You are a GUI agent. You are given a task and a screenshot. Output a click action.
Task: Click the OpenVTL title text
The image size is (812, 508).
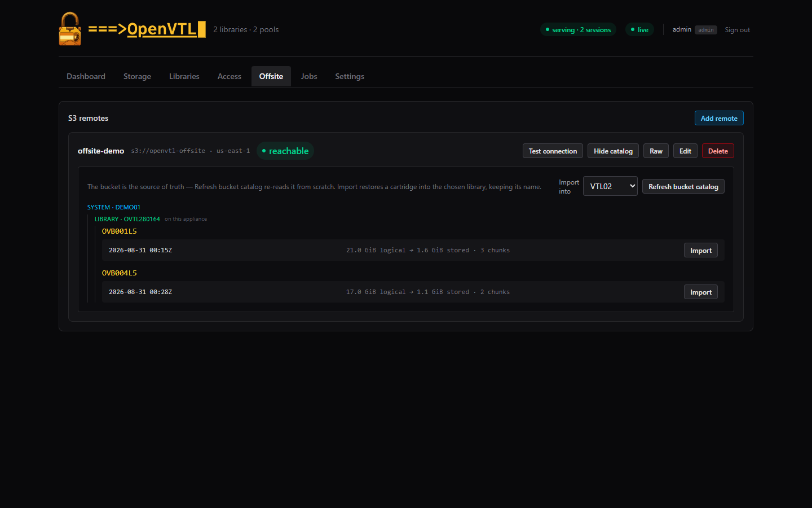tap(147, 29)
